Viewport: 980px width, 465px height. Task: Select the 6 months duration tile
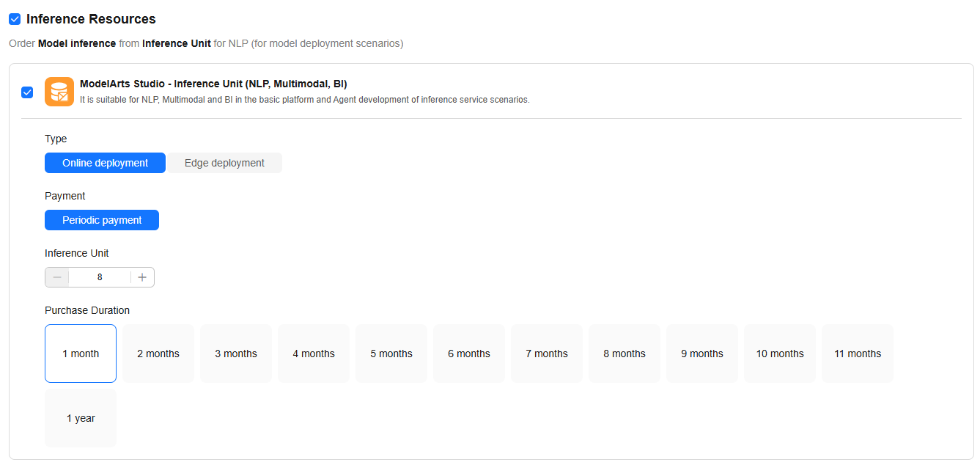click(469, 354)
